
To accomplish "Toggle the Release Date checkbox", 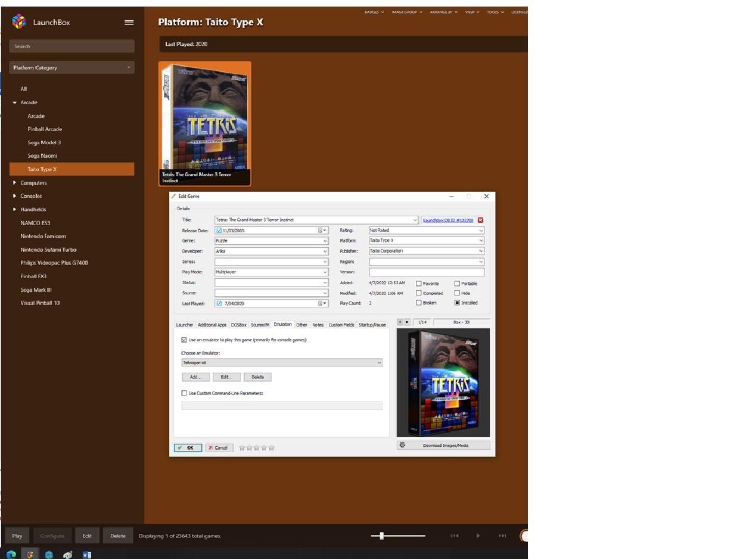I will point(219,230).
